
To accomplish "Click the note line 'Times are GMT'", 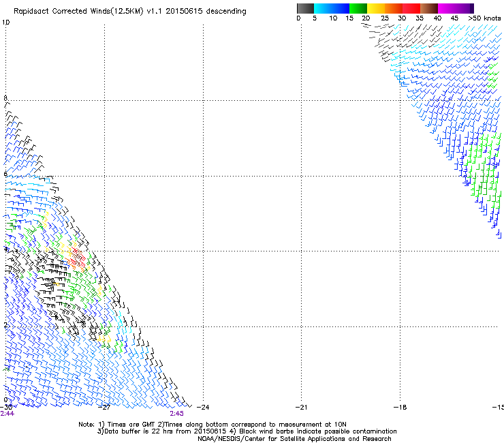I will [x=131, y=425].
